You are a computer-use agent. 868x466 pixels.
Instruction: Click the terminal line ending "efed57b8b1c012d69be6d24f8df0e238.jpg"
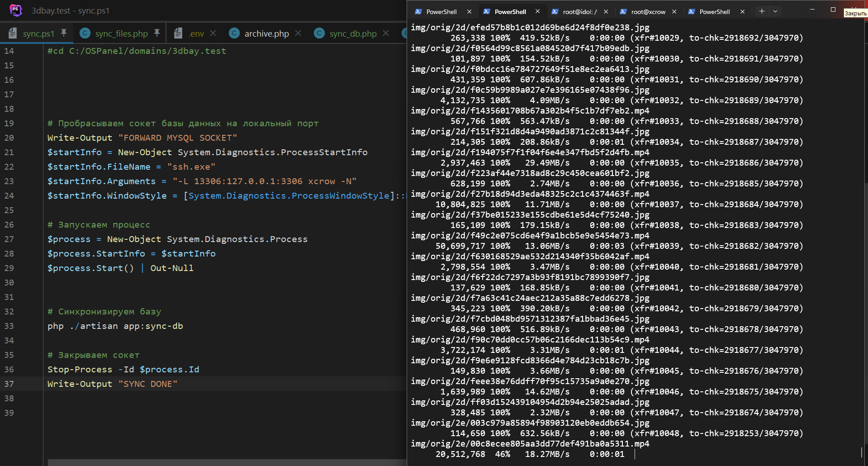point(530,27)
